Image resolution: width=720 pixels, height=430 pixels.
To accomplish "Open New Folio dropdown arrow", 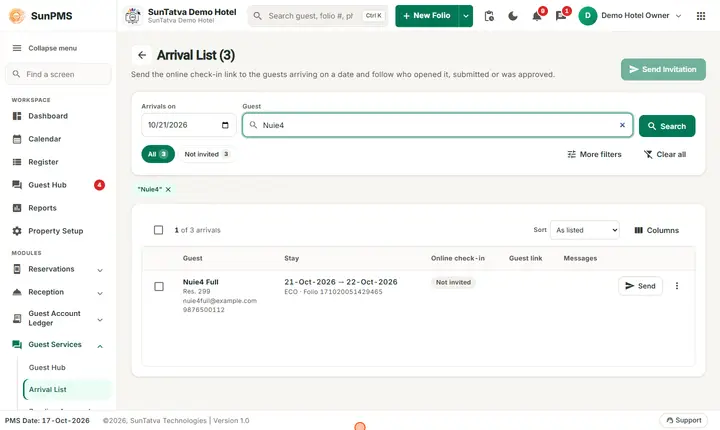I will pyautogui.click(x=466, y=16).
